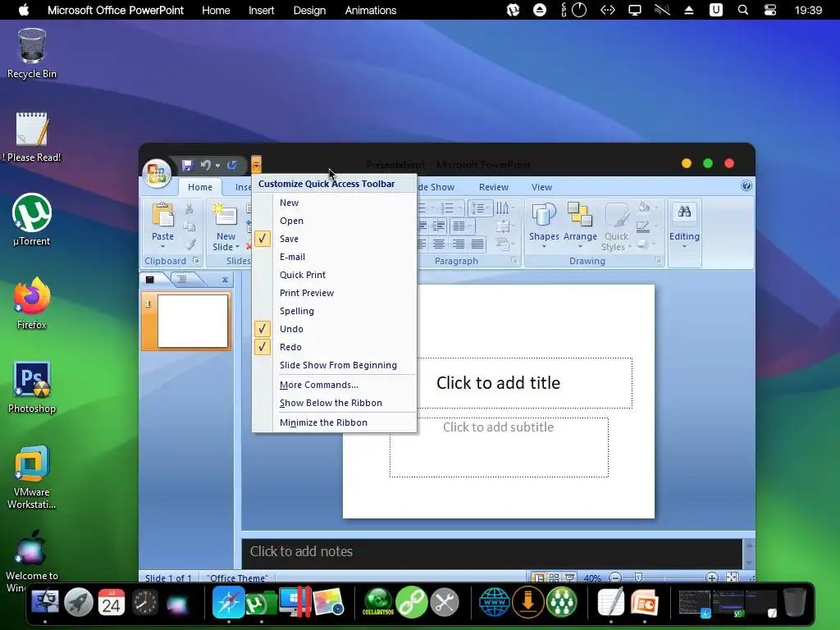Click the Undo arrow in Quick Access Toolbar
This screenshot has height=630, width=840.
(205, 165)
